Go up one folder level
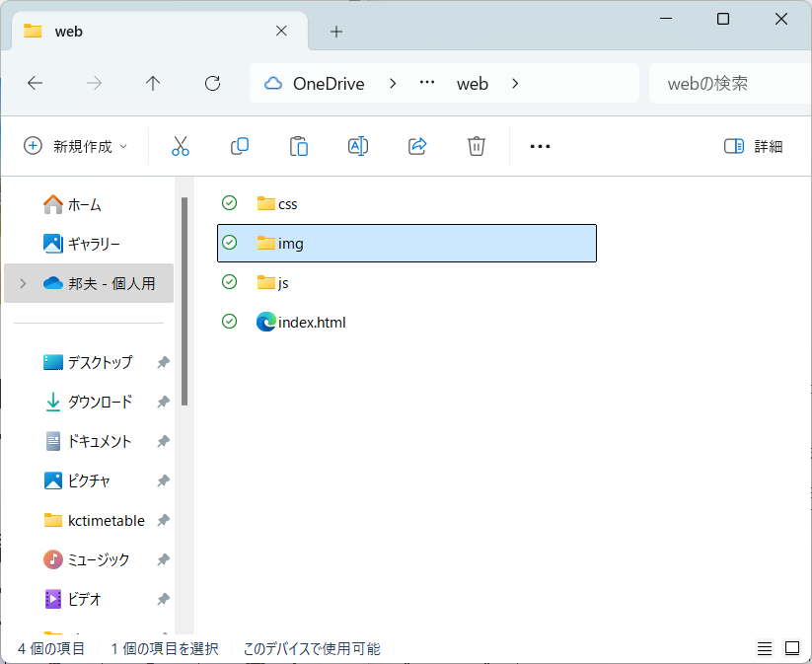 pyautogui.click(x=153, y=84)
